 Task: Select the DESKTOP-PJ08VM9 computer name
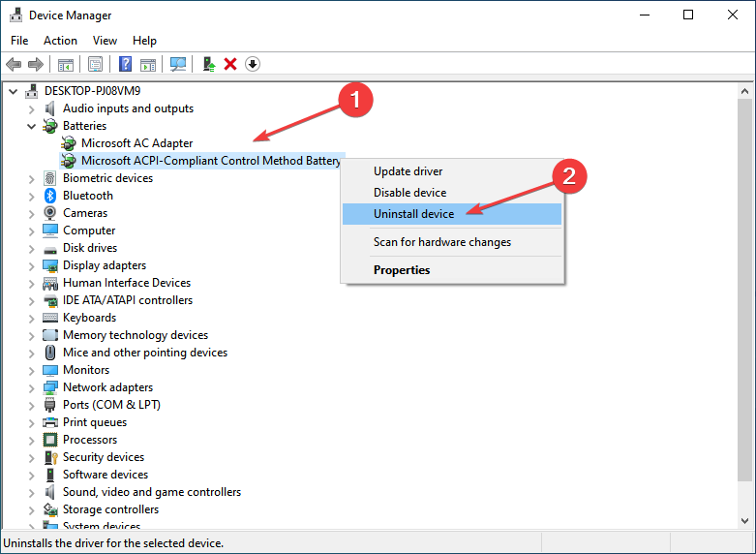coord(92,91)
